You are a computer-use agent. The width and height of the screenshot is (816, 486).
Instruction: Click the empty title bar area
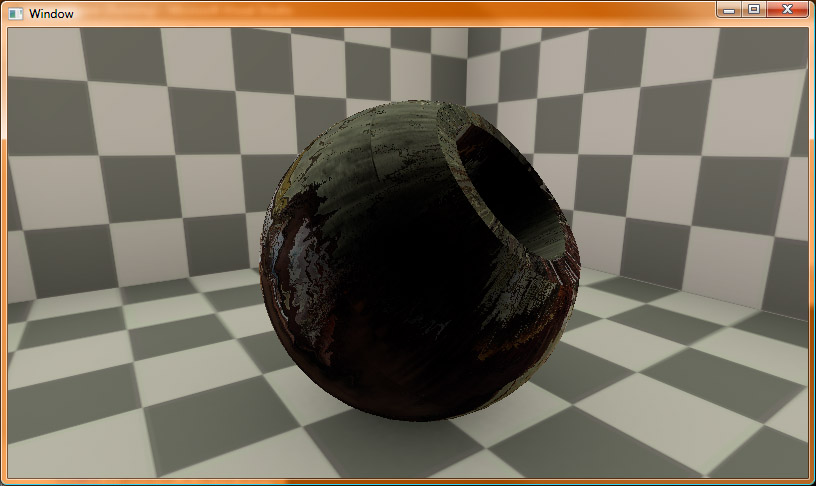pyautogui.click(x=400, y=13)
